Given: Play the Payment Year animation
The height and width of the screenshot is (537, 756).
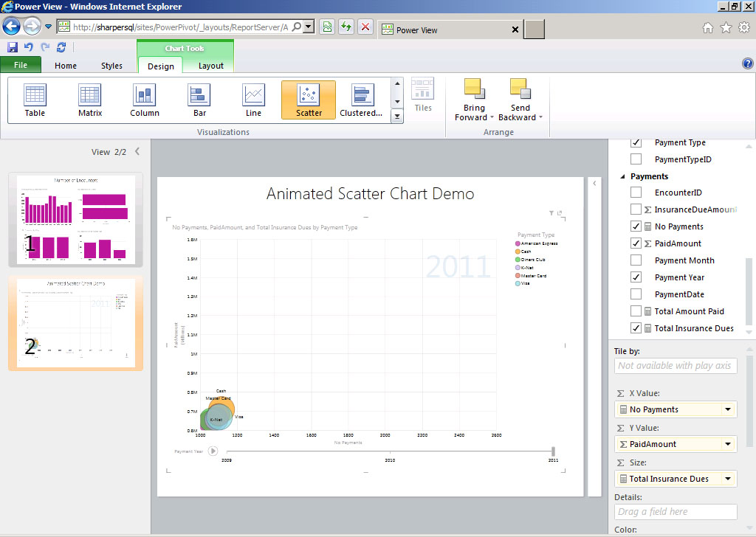Looking at the screenshot, I should tap(213, 451).
